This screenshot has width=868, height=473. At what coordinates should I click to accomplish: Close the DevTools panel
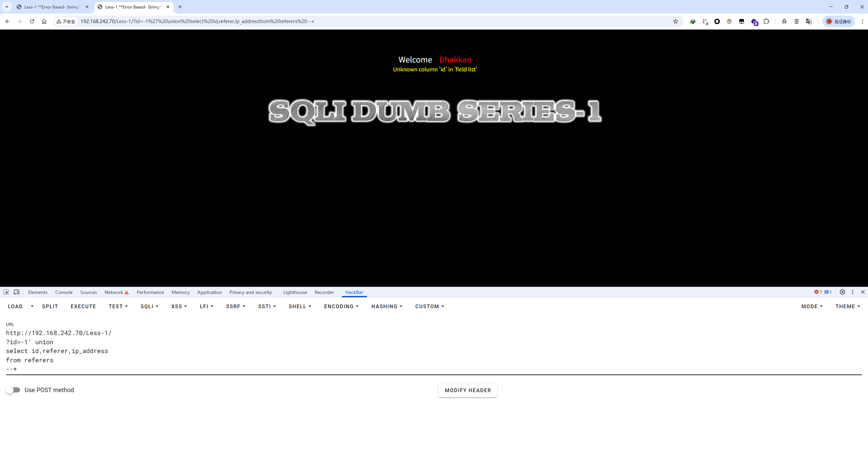pos(863,292)
